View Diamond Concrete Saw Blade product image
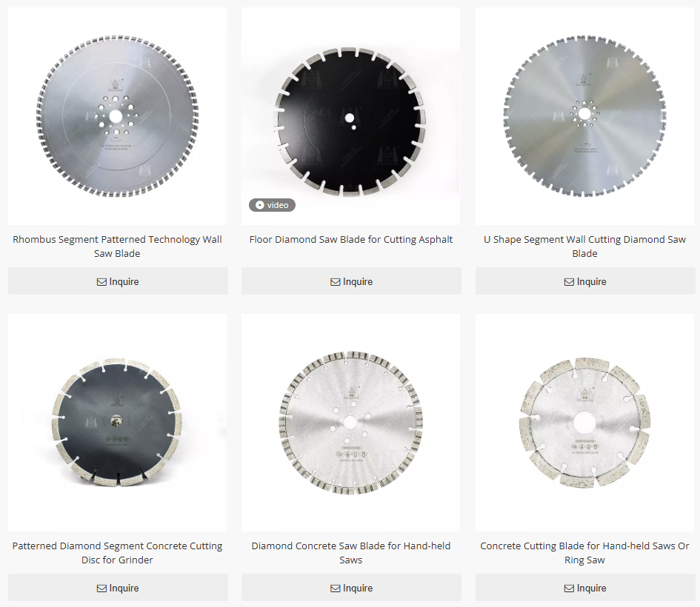700x607 pixels. [x=351, y=423]
